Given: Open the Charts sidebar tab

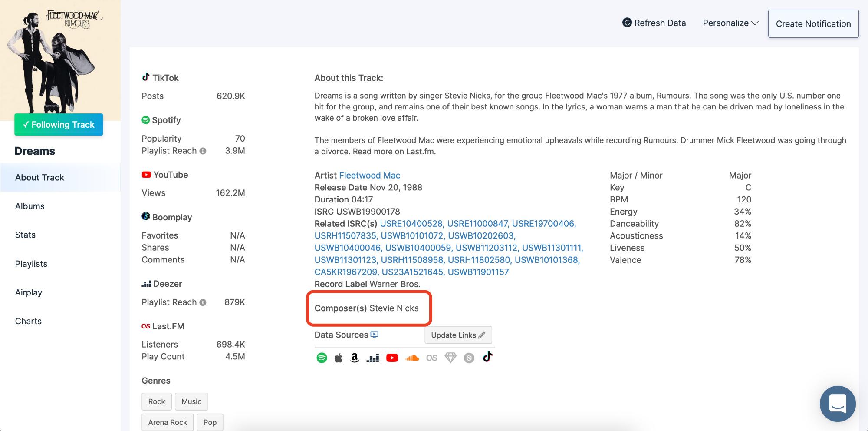Looking at the screenshot, I should 60,321.
